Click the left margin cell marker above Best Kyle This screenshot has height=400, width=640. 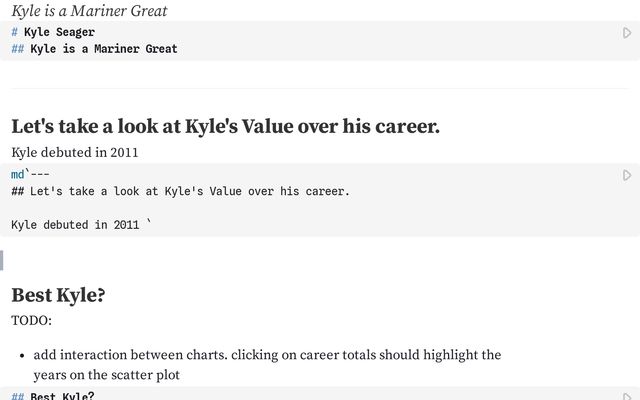[x=2, y=260]
